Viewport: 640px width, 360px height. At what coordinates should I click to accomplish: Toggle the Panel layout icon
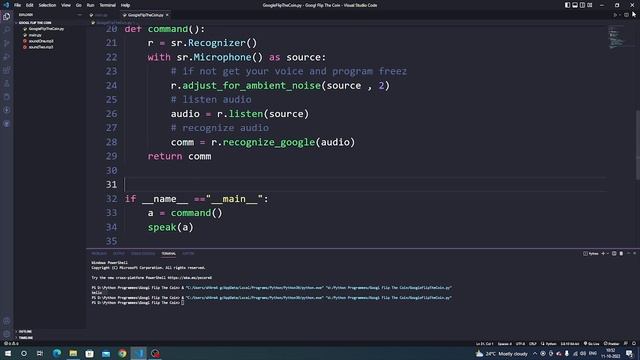point(575,5)
